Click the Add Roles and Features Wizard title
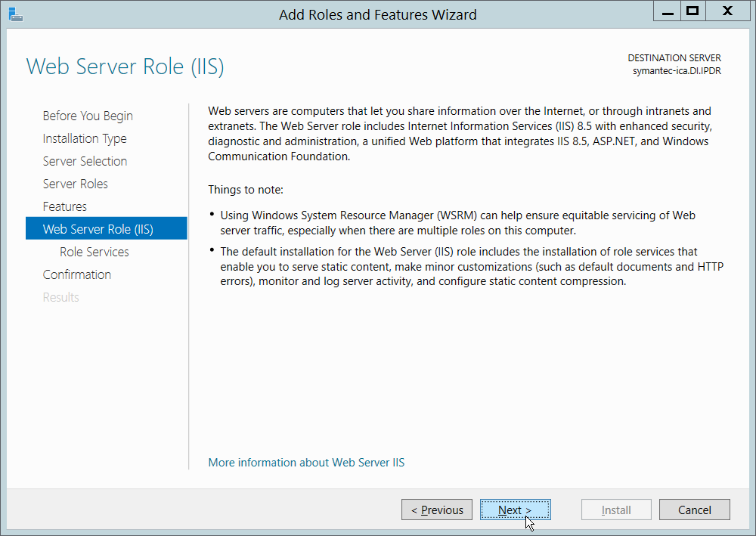756x536 pixels. (377, 14)
